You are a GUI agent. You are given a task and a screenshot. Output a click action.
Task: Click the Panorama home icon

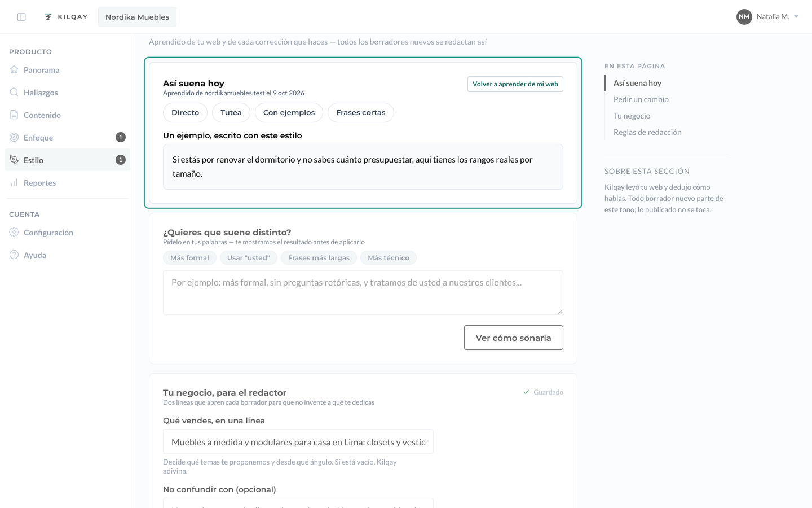point(14,69)
